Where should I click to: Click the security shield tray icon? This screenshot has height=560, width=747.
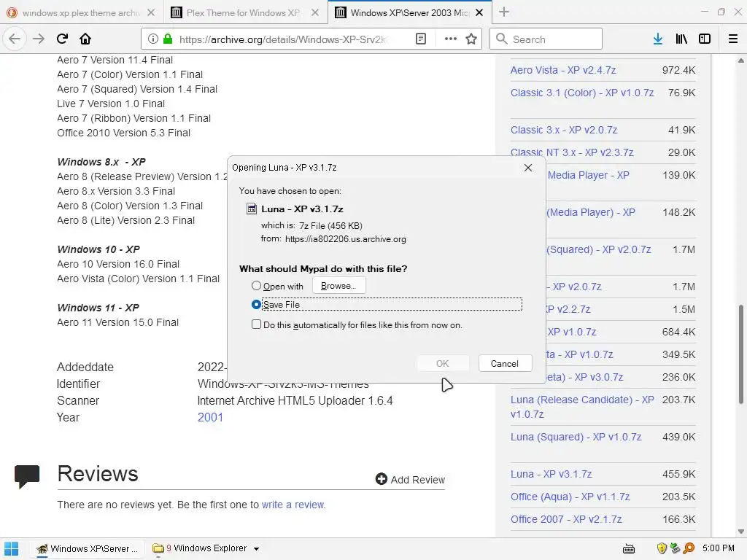pos(662,548)
